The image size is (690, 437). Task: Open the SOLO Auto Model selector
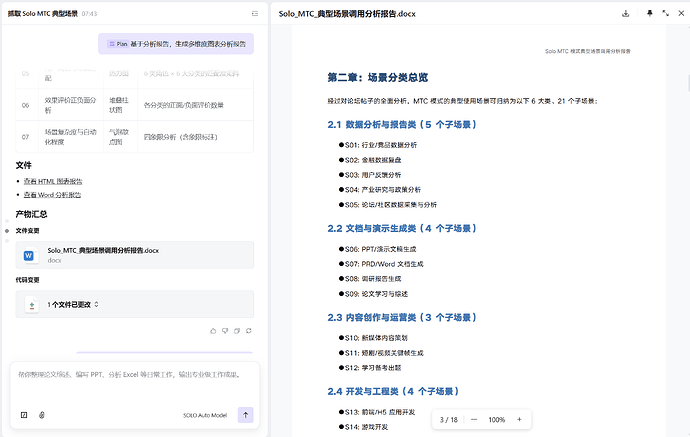(204, 414)
